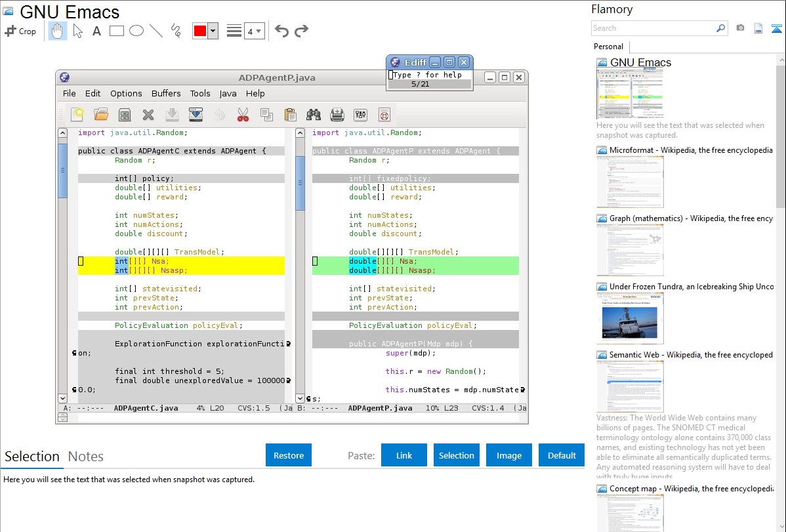Pick the ellipse shape tool

point(136,31)
